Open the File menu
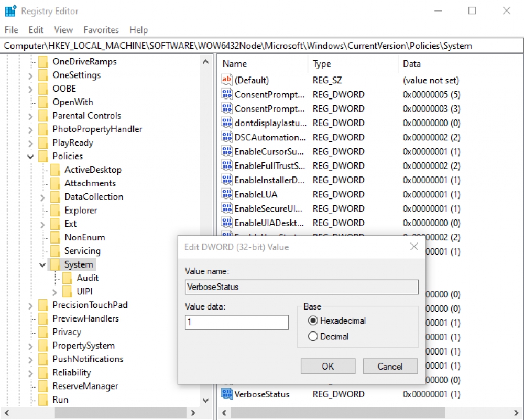The height and width of the screenshot is (420, 524). [x=12, y=30]
